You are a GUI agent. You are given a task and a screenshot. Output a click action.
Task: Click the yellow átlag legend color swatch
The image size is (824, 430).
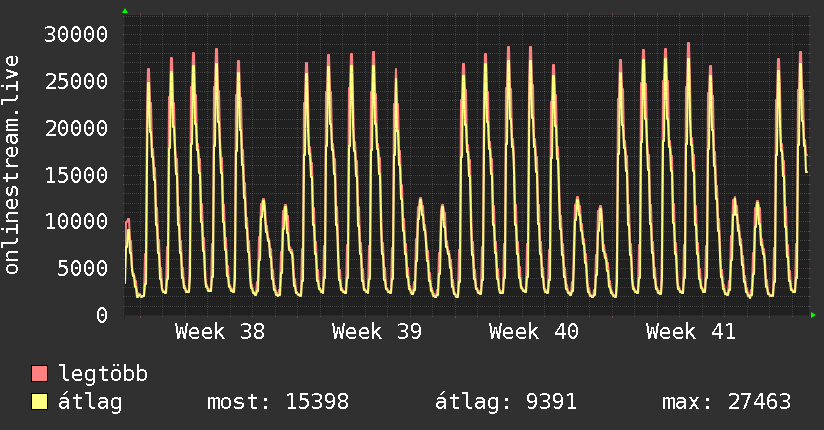pyautogui.click(x=39, y=402)
